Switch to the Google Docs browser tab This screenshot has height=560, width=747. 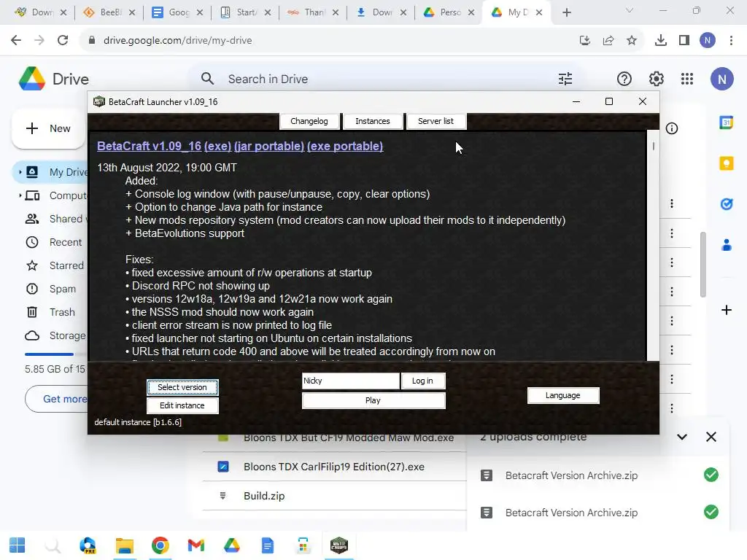pyautogui.click(x=177, y=12)
